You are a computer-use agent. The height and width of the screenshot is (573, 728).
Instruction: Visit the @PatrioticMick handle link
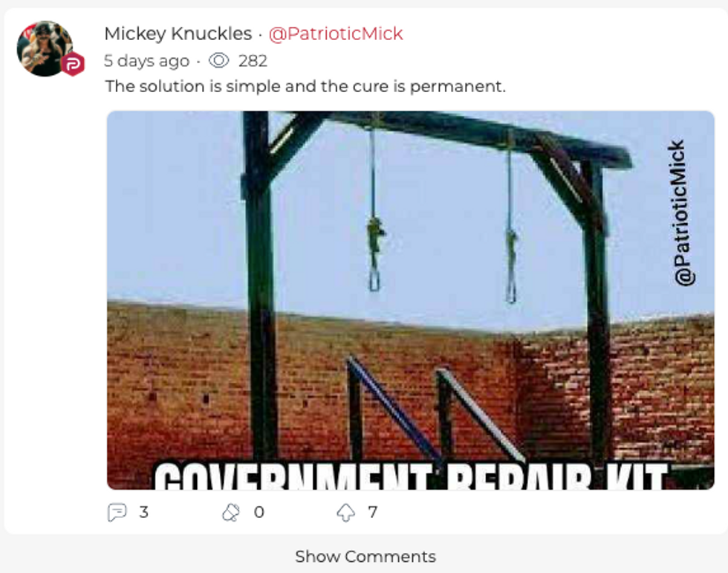coord(336,33)
